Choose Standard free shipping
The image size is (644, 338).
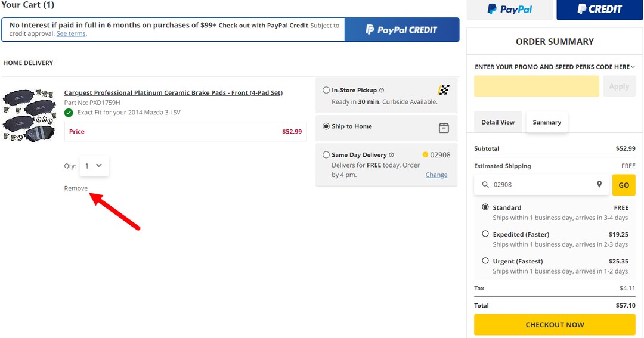pyautogui.click(x=485, y=207)
